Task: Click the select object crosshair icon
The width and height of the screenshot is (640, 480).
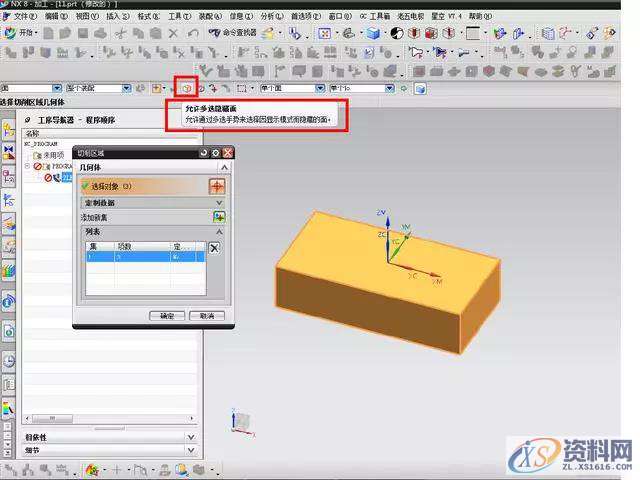Action: click(216, 186)
